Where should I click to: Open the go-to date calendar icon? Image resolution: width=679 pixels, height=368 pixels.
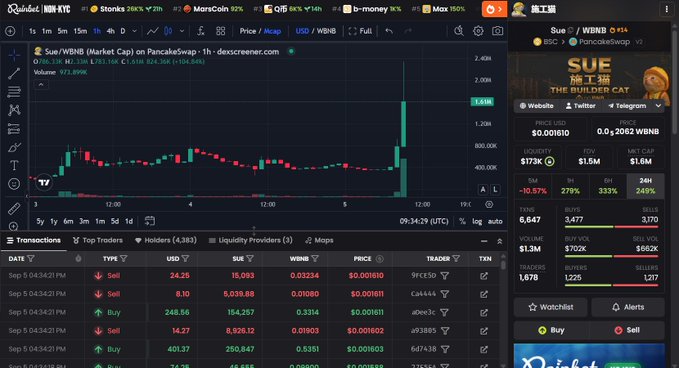(x=150, y=221)
